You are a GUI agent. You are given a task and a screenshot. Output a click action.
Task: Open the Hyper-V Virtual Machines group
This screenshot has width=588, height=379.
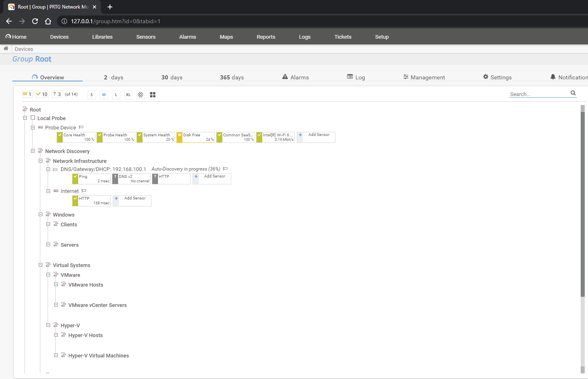tap(99, 355)
